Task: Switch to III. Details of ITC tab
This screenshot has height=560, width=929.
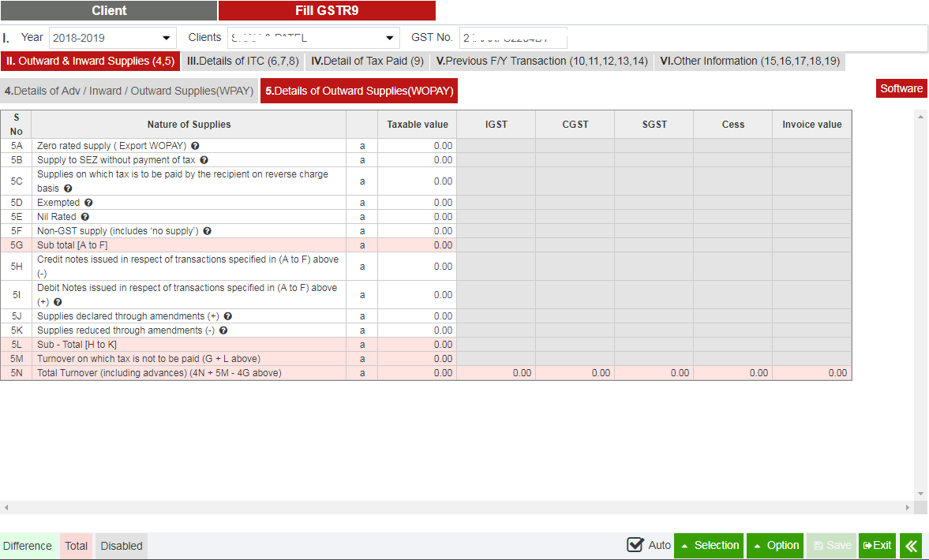Action: click(242, 62)
